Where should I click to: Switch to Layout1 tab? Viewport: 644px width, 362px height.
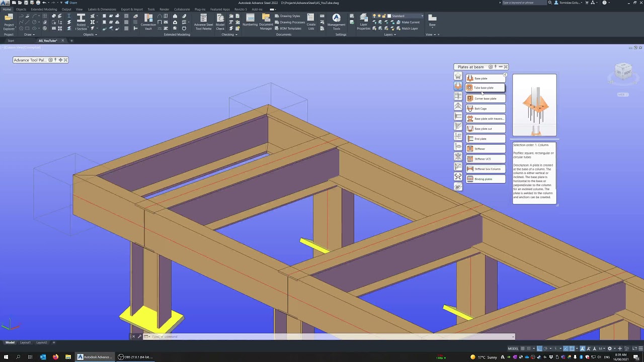25,342
